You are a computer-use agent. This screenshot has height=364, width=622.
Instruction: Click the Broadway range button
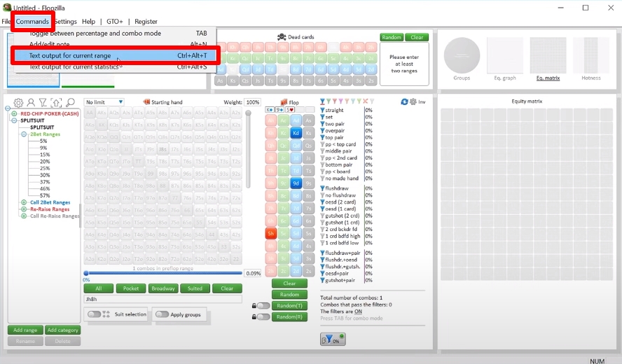(163, 288)
